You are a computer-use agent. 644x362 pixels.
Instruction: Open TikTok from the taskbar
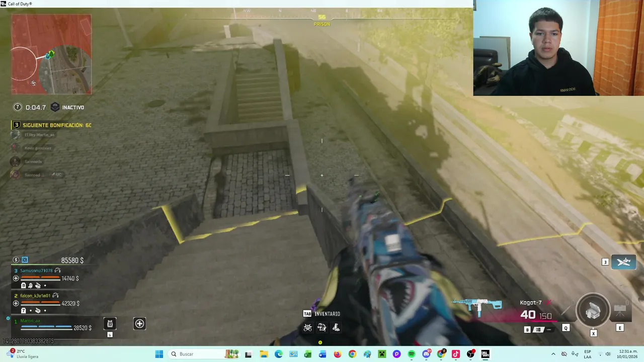(456, 354)
